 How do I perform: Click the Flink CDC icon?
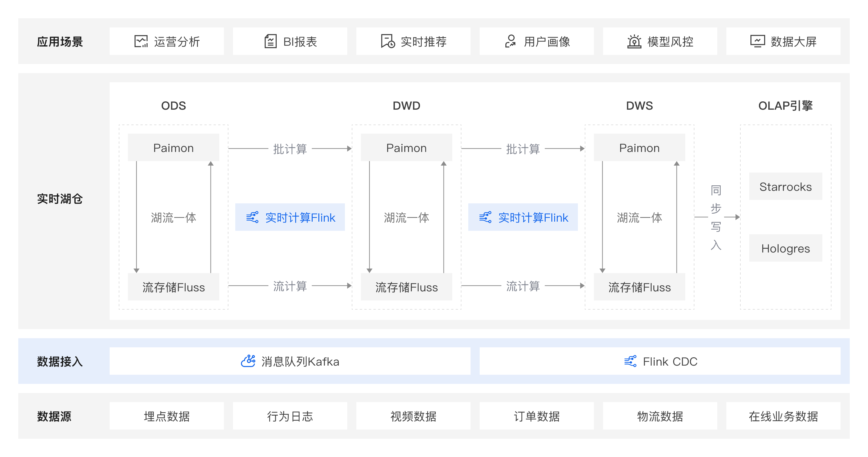coord(630,361)
